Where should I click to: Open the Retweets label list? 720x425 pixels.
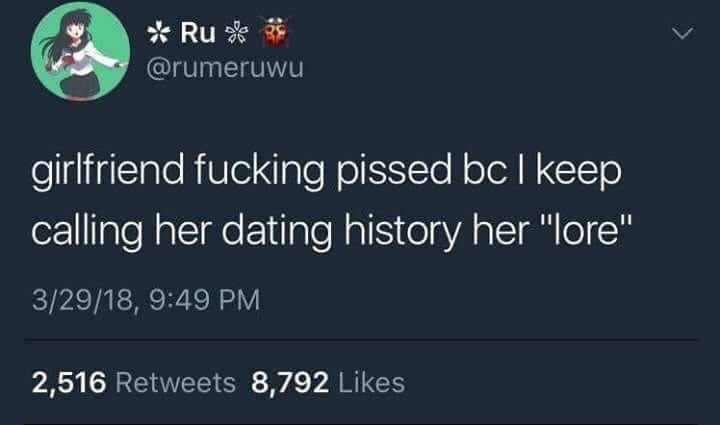[176, 383]
